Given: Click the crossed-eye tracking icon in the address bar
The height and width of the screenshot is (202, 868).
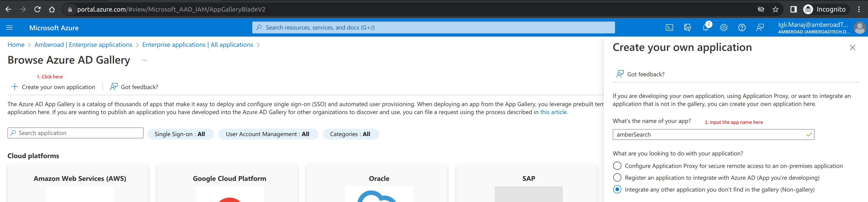Looking at the screenshot, I should click(761, 10).
